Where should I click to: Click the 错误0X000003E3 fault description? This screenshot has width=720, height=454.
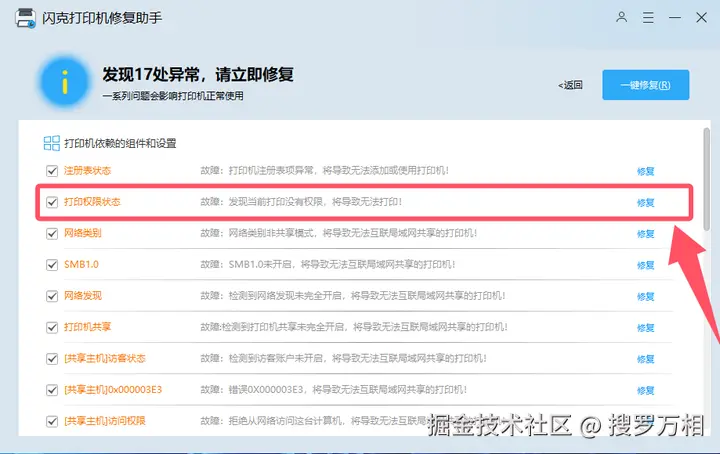(333, 390)
